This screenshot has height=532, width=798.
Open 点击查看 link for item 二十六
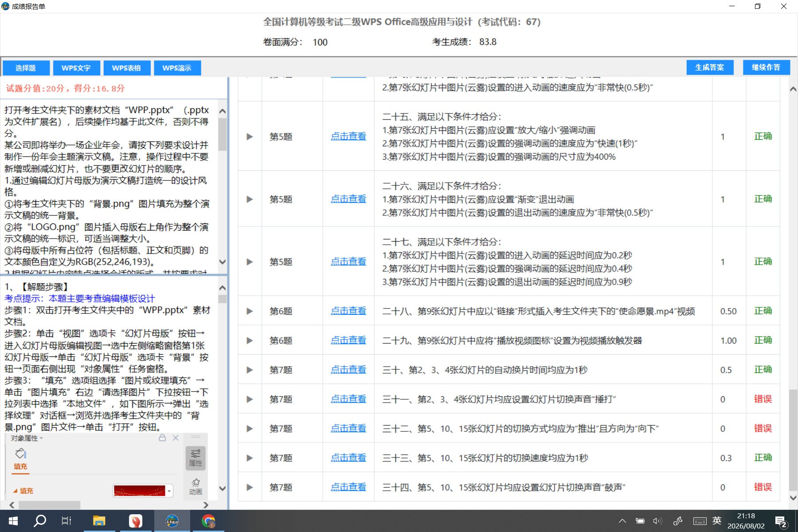348,199
